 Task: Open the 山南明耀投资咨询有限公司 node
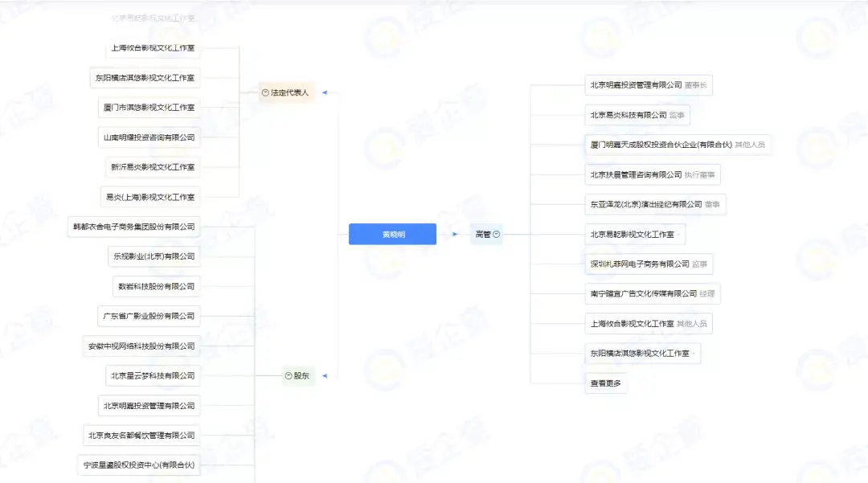[x=149, y=137]
